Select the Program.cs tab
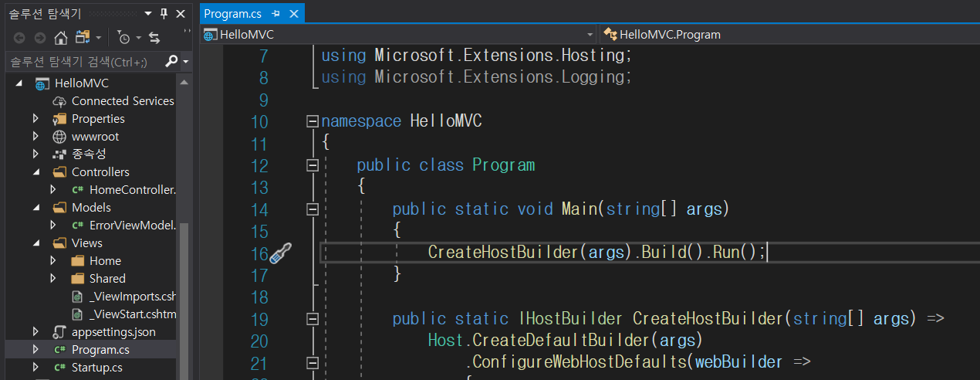The width and height of the screenshot is (980, 380). [x=232, y=14]
